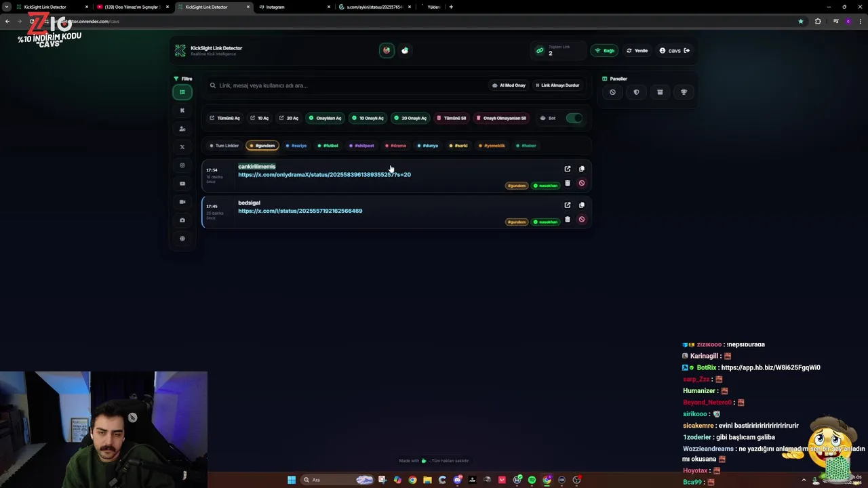Delete the bedsigal link entry
Image resolution: width=868 pixels, height=488 pixels.
click(x=568, y=219)
